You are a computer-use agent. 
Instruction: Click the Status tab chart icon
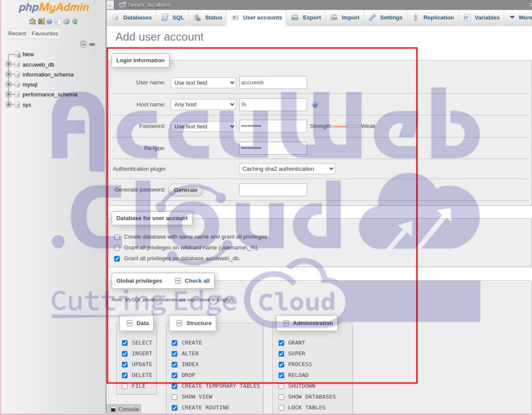(x=197, y=18)
